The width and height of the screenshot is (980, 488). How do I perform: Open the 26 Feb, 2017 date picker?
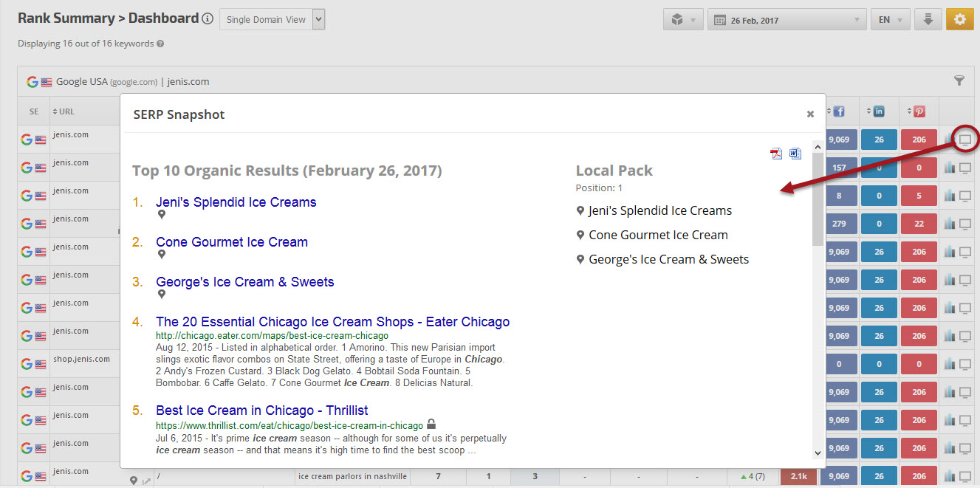[x=787, y=20]
